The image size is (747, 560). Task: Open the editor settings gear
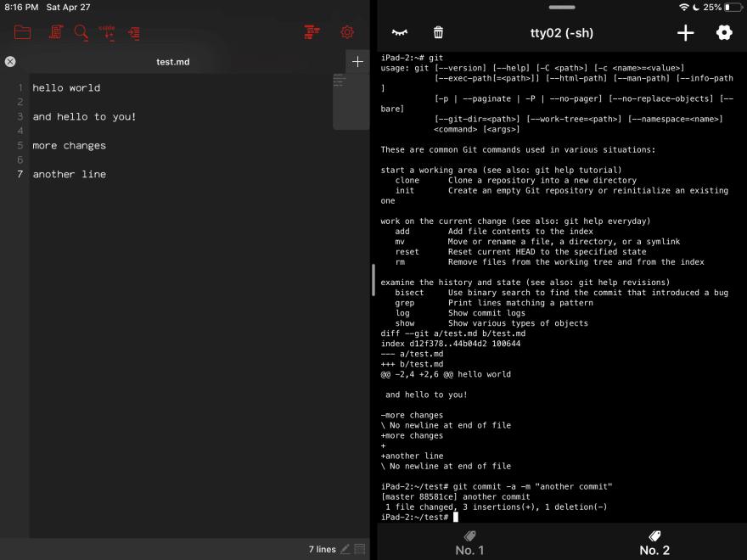coord(347,32)
